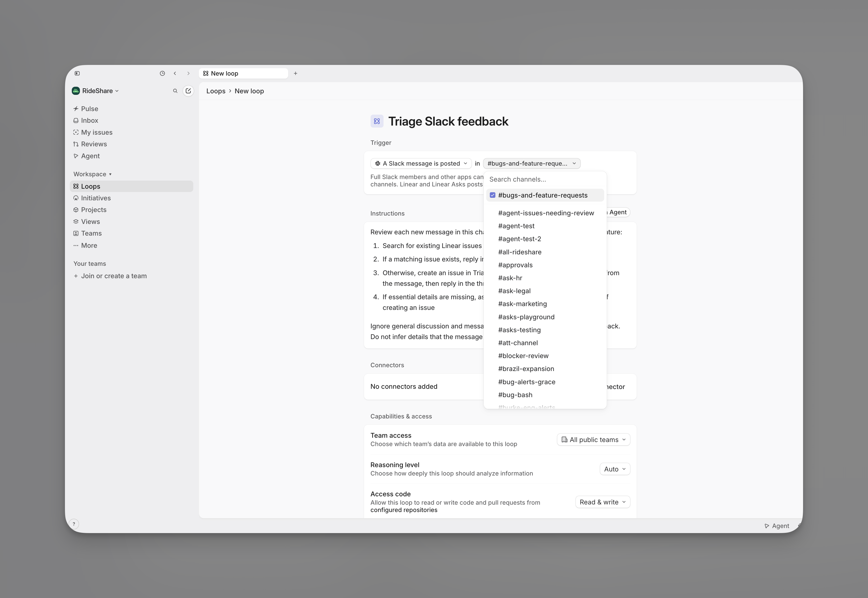
Task: Click the Views layers icon
Action: (76, 221)
